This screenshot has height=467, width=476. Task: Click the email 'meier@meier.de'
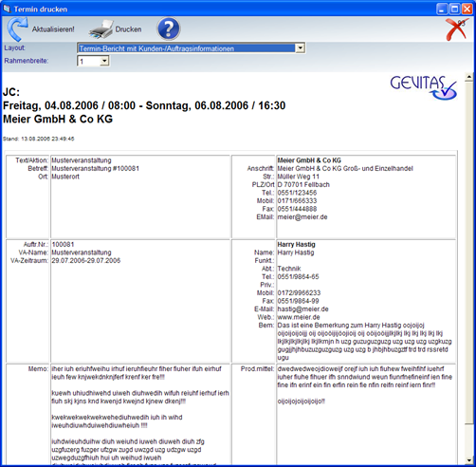302,217
